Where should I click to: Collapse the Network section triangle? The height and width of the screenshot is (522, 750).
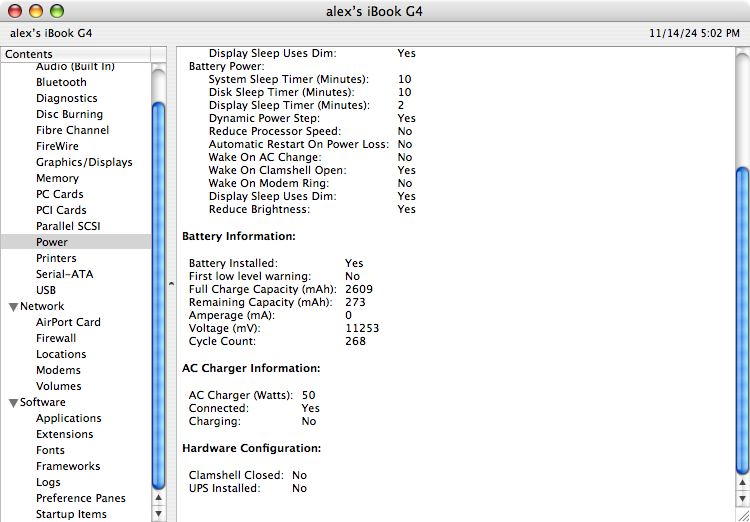[14, 307]
